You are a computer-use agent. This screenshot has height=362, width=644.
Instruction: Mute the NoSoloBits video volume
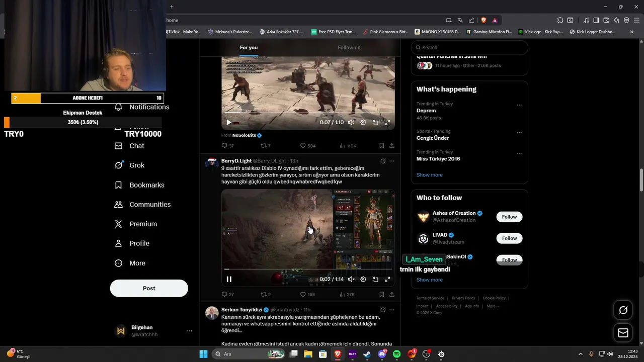(x=351, y=122)
